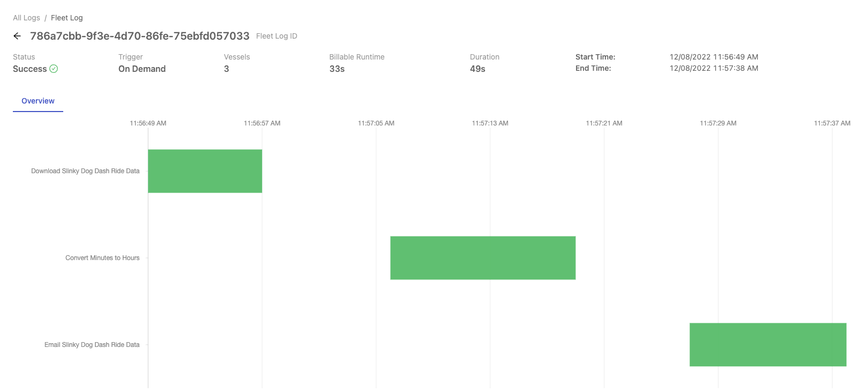Click the Fleet Log breadcrumb
Image resolution: width=868 pixels, height=392 pixels.
(67, 18)
